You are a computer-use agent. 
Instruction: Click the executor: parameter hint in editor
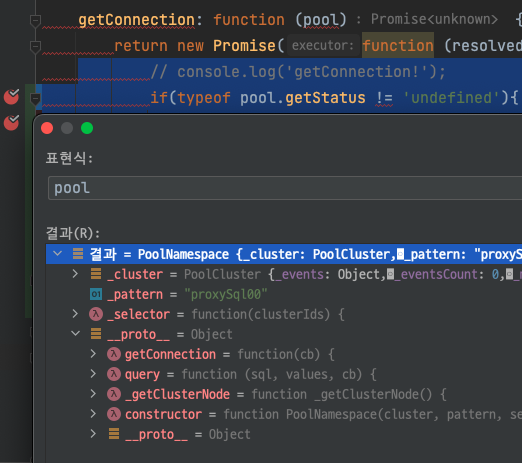point(323,45)
